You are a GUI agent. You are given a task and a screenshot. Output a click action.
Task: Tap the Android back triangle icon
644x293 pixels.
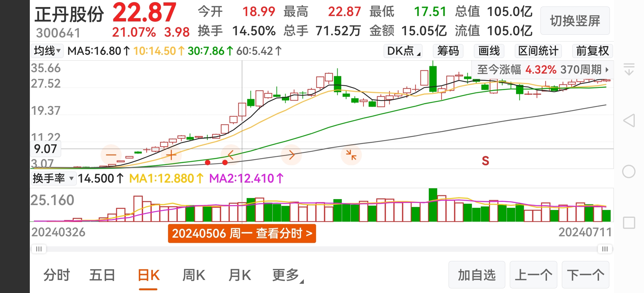[x=629, y=120]
